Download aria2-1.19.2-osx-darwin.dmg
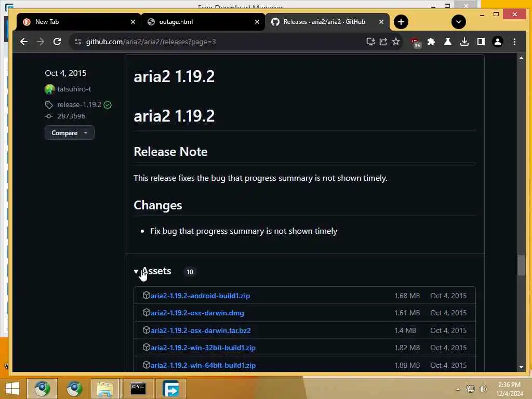The image size is (532, 399). point(197,313)
